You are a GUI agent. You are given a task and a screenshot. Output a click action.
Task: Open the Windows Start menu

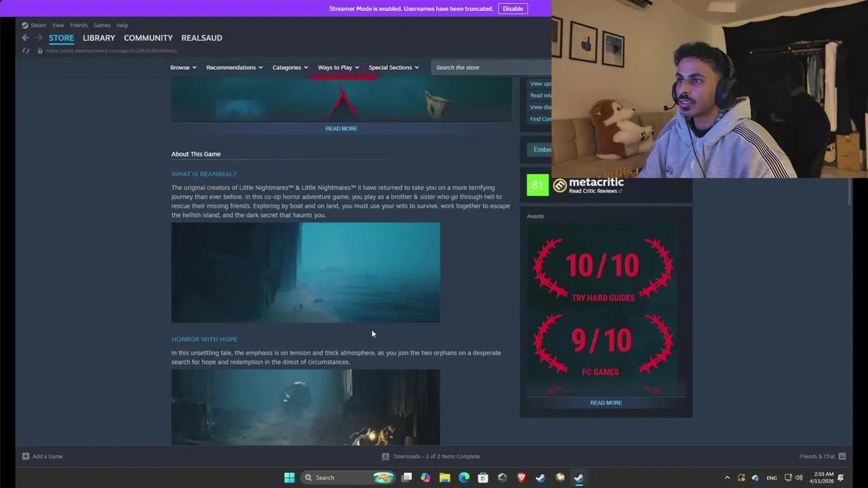(290, 477)
